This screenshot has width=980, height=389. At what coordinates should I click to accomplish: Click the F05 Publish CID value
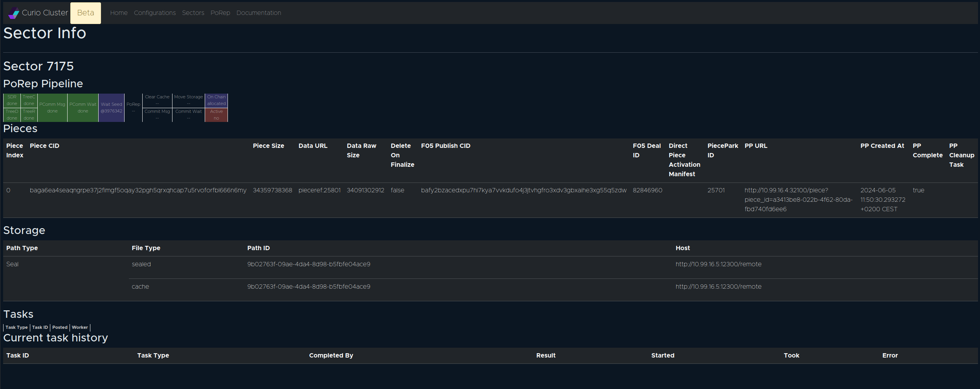click(523, 190)
